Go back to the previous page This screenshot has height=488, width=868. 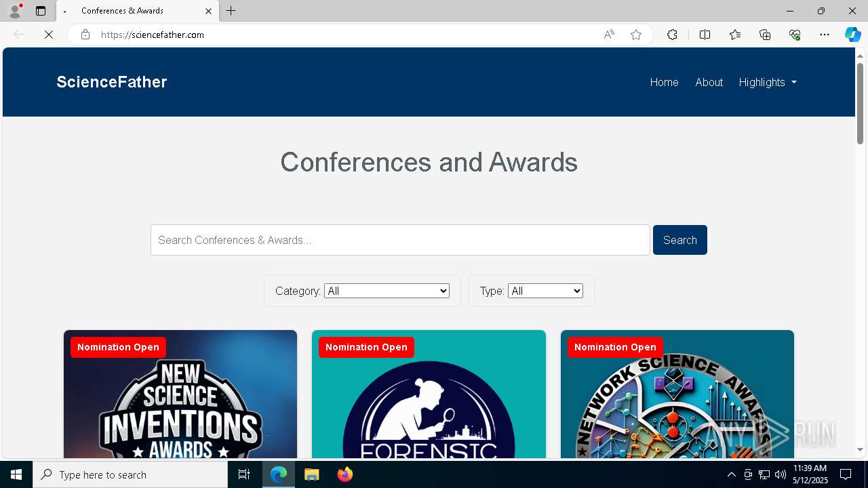19,35
